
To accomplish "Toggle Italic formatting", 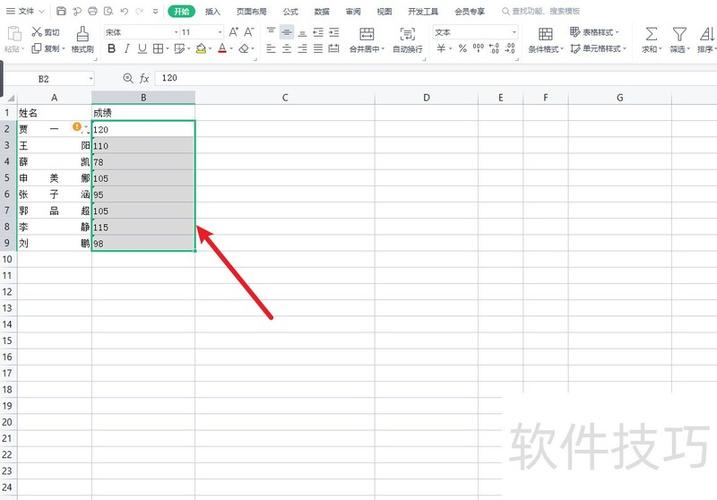I will pyautogui.click(x=127, y=48).
